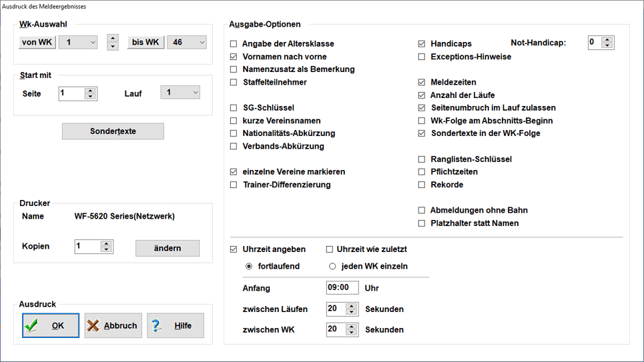Open Hilfe with the question mark icon

point(175,326)
